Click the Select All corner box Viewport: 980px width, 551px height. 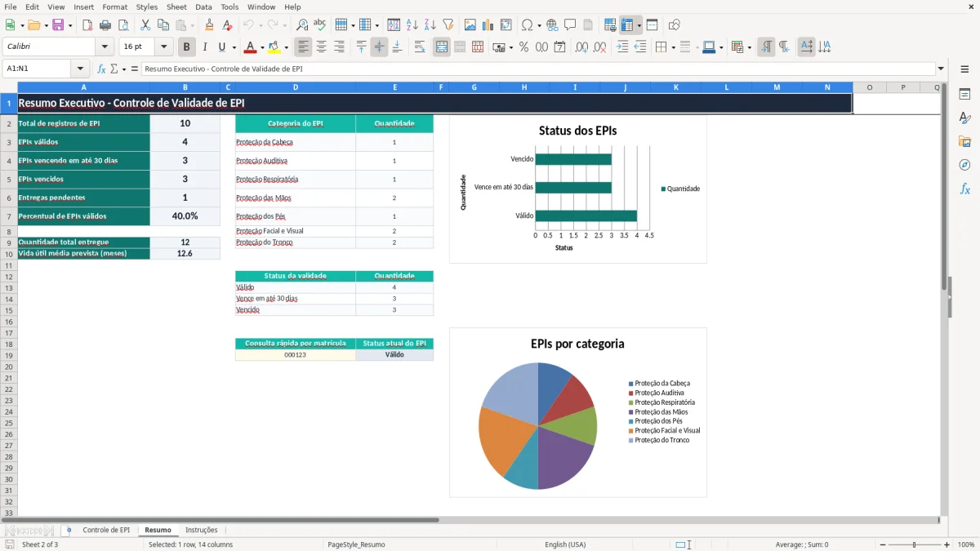coord(8,87)
